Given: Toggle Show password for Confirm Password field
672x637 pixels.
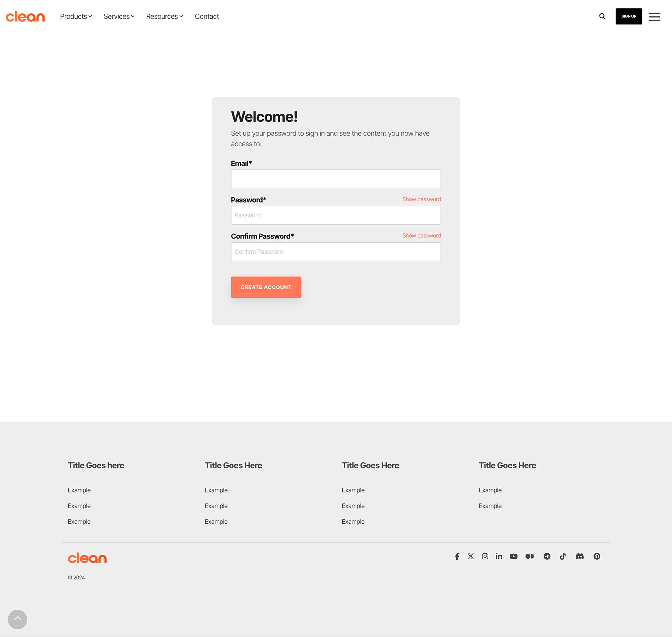Looking at the screenshot, I should point(421,235).
